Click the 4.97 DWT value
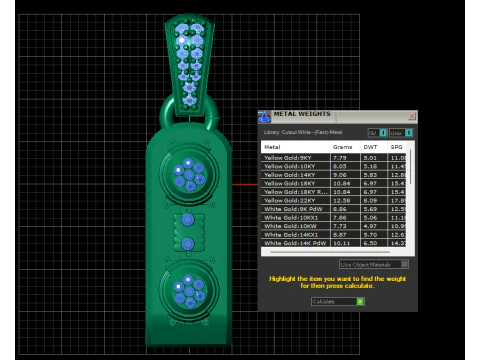This screenshot has height=360, width=480. click(370, 226)
